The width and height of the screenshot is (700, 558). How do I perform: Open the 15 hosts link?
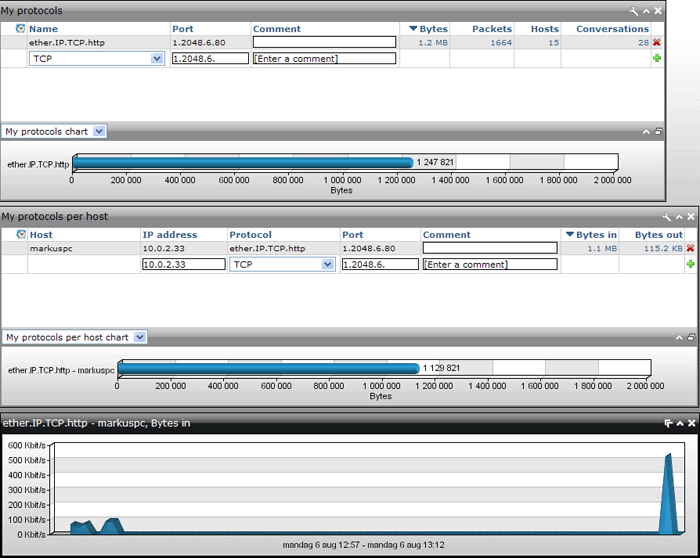[x=554, y=43]
